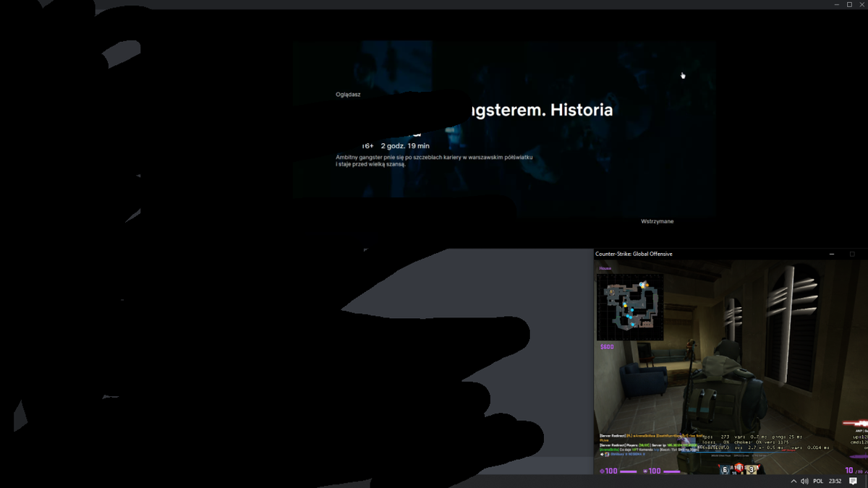Click the Oglądasz label above the title

348,94
